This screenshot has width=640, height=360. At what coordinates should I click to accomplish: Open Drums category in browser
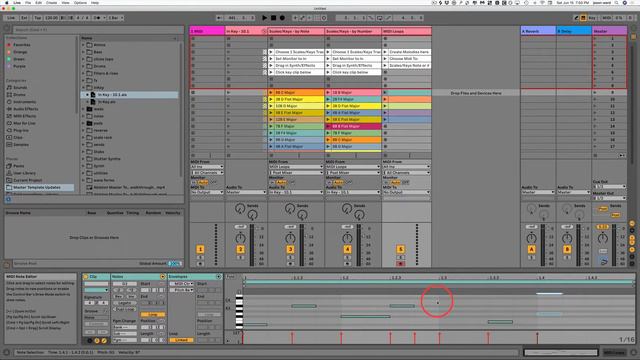coord(19,95)
